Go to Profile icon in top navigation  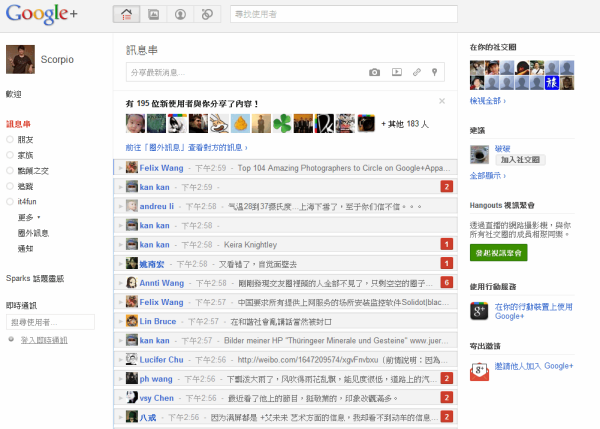pyautogui.click(x=180, y=15)
